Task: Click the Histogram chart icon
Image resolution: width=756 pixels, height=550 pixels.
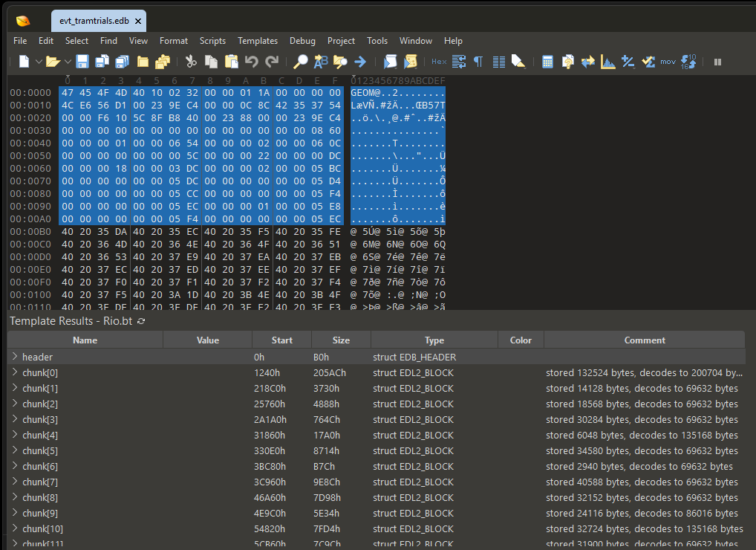Action: [x=608, y=62]
